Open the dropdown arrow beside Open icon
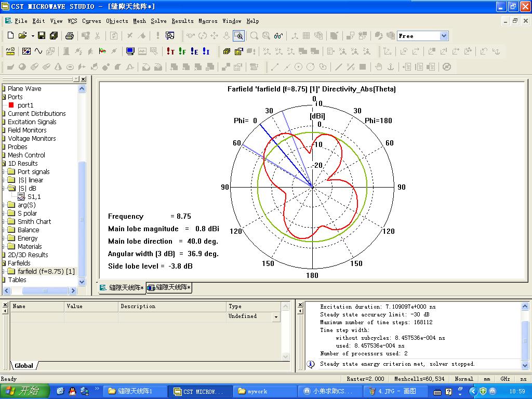 point(33,36)
